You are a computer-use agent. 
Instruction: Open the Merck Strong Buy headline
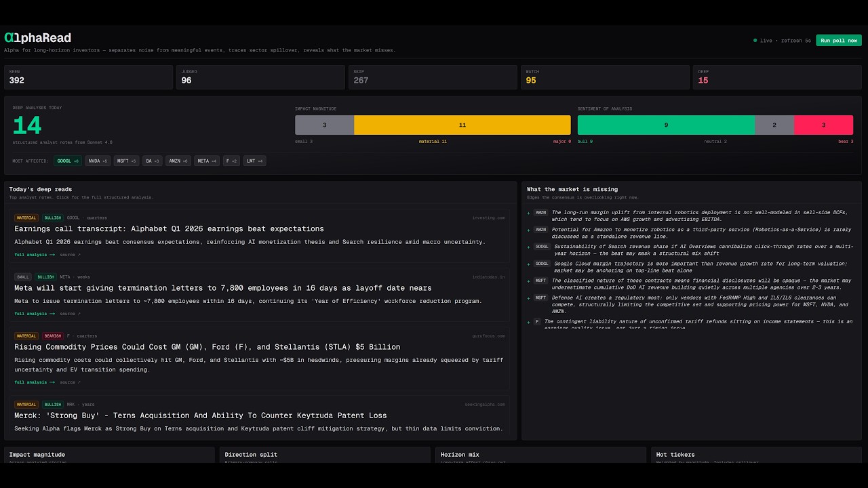(x=201, y=415)
